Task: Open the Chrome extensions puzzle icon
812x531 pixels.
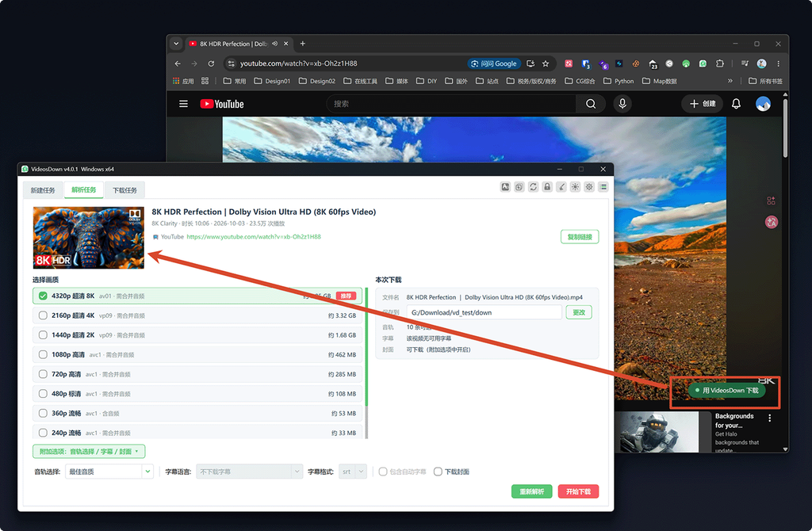Action: click(x=720, y=63)
